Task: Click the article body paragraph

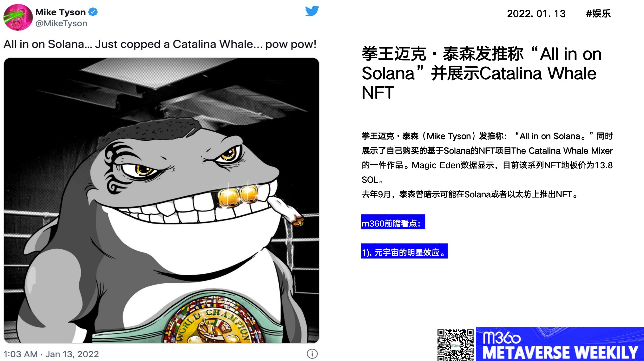Action: tap(487, 165)
